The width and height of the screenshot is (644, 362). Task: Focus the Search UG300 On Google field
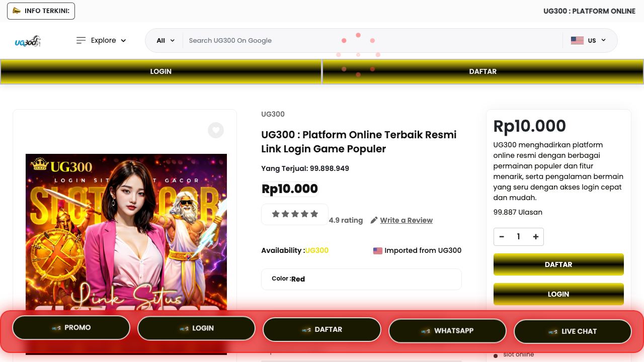click(x=372, y=40)
